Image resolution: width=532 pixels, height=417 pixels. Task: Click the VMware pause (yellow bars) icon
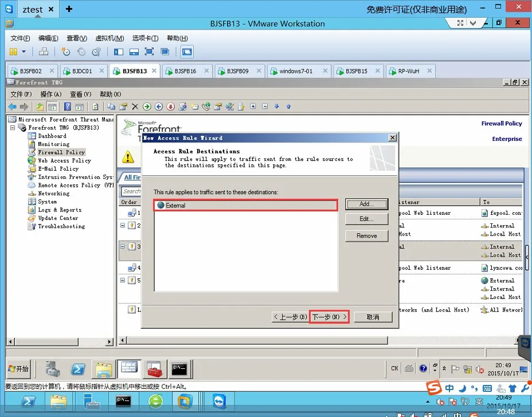pos(13,52)
